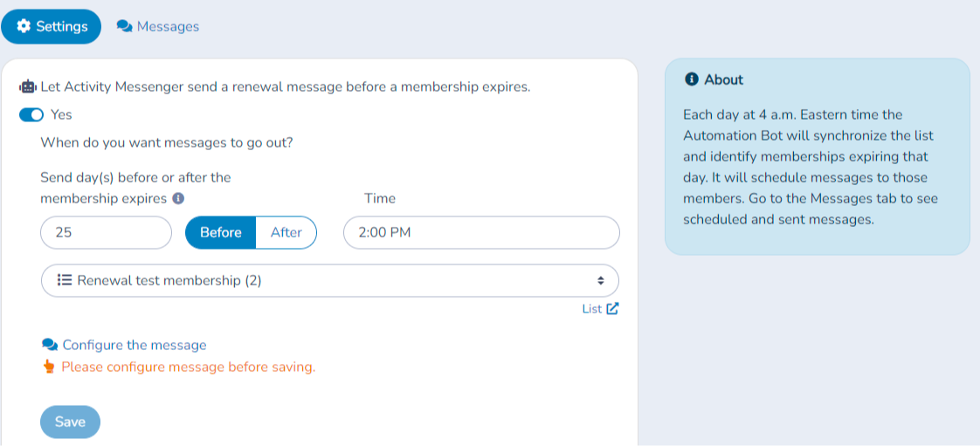Turn off the renewal message Yes switch
Viewport: 980px width, 446px height.
(x=31, y=115)
